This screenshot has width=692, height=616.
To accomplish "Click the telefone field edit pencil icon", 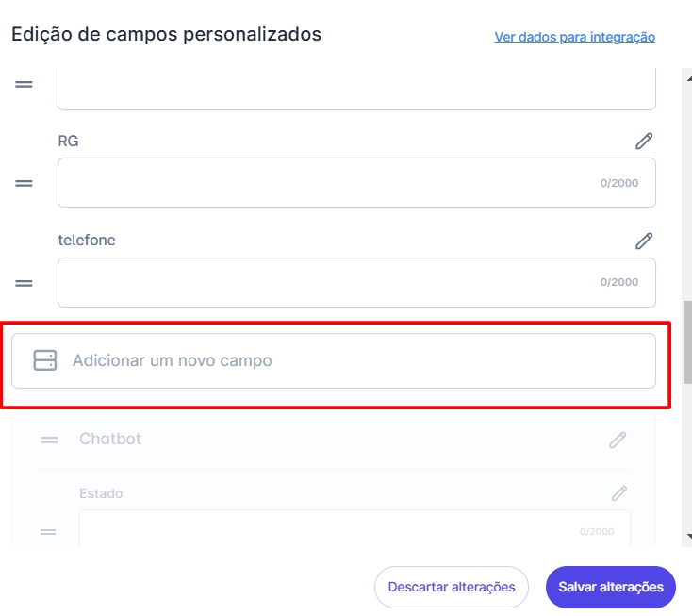I will click(644, 241).
